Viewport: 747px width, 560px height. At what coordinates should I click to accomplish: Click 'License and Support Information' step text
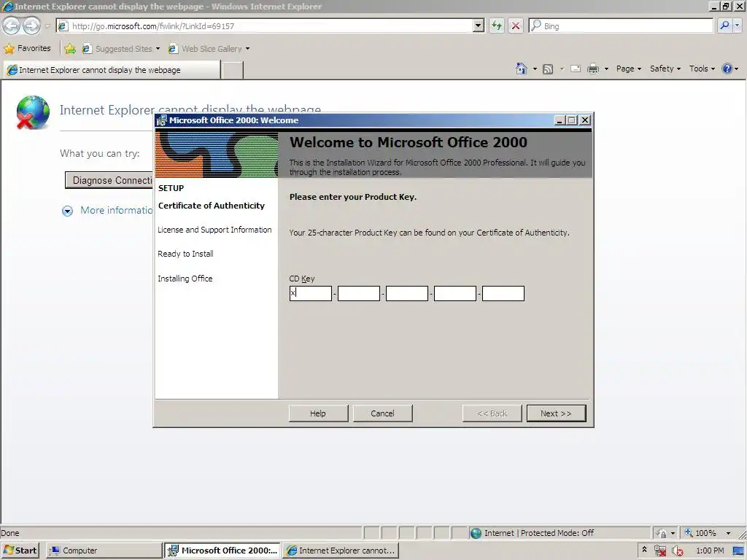pos(214,230)
